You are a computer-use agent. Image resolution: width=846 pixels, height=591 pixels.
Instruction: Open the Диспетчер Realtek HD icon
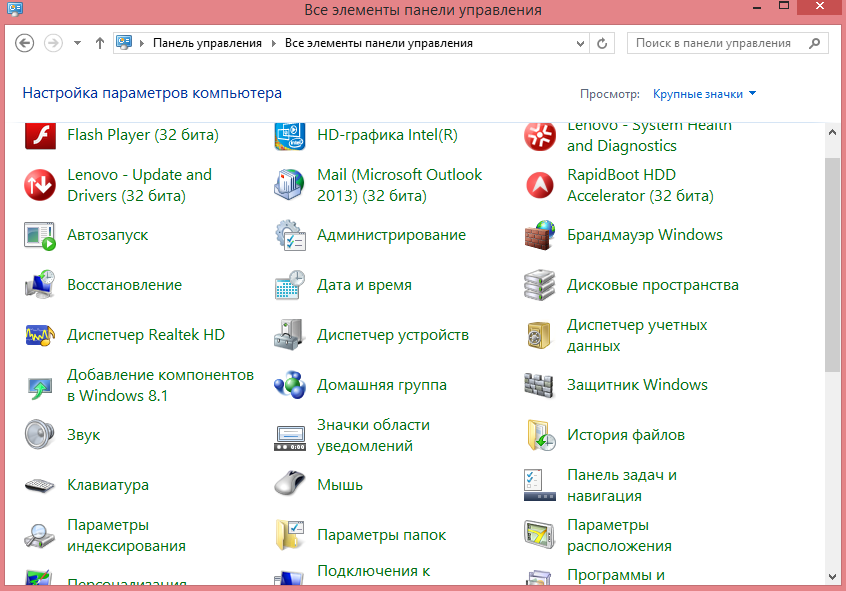coord(40,335)
